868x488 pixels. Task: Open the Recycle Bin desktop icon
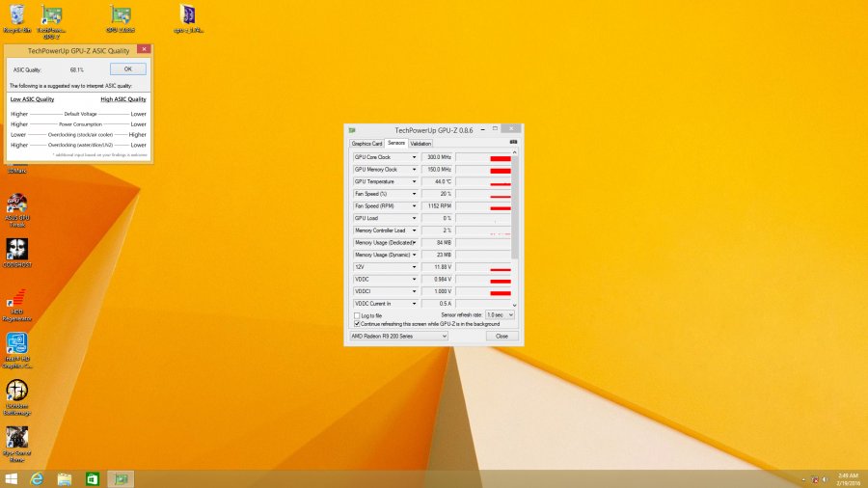pyautogui.click(x=17, y=19)
